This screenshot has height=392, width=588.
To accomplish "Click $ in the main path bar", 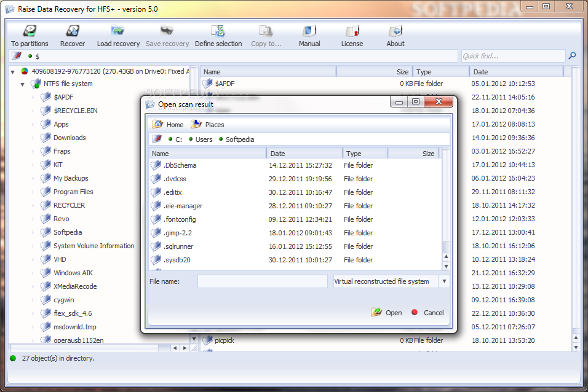I will point(37,56).
